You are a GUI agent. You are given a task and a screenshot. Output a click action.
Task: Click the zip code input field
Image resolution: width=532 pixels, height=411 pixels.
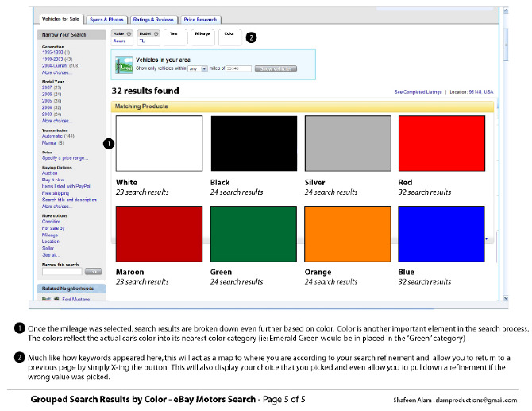pos(238,68)
